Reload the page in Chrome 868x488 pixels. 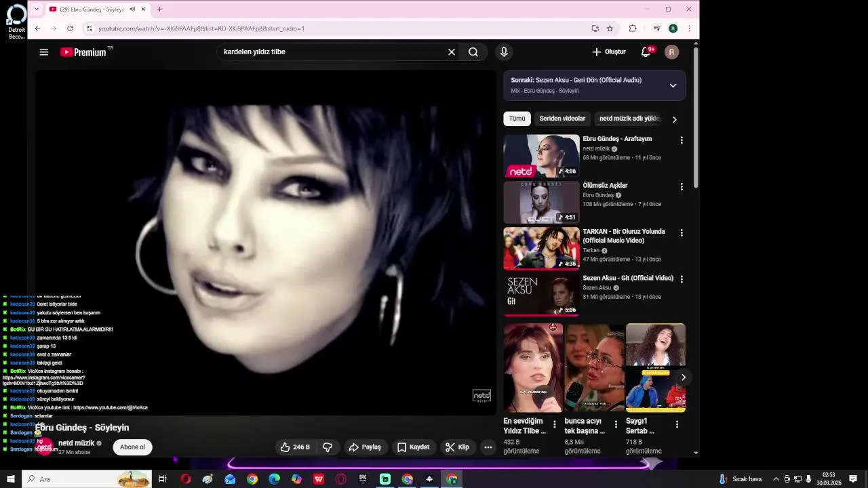[70, 28]
